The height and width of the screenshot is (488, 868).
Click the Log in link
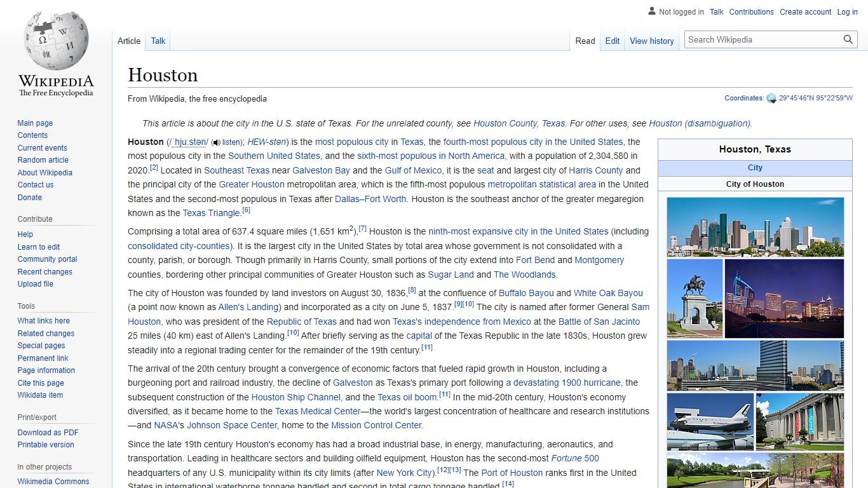848,12
